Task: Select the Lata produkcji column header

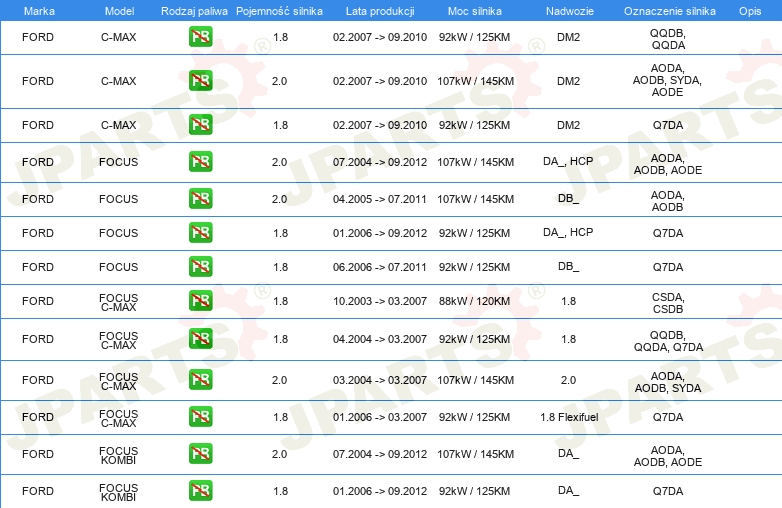Action: click(379, 10)
